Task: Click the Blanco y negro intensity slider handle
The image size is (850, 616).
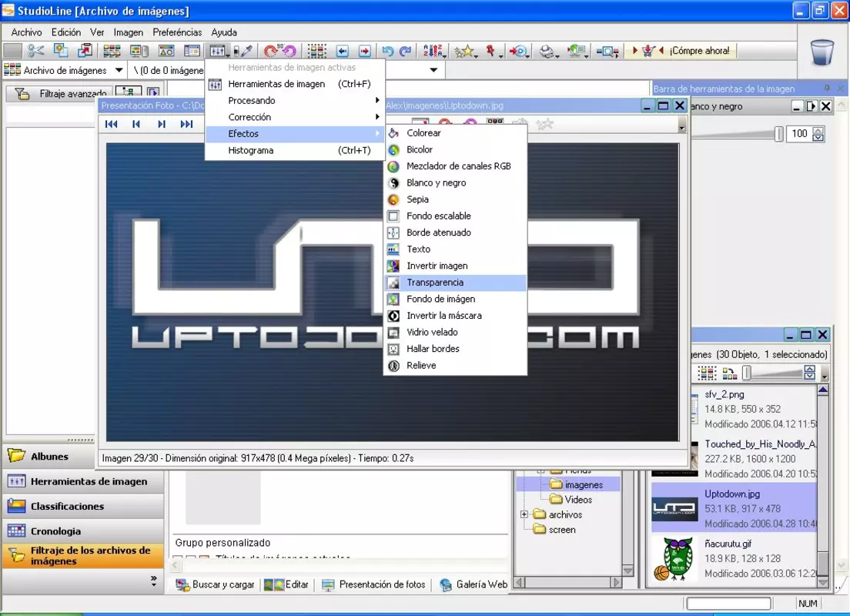Action: [x=779, y=134]
